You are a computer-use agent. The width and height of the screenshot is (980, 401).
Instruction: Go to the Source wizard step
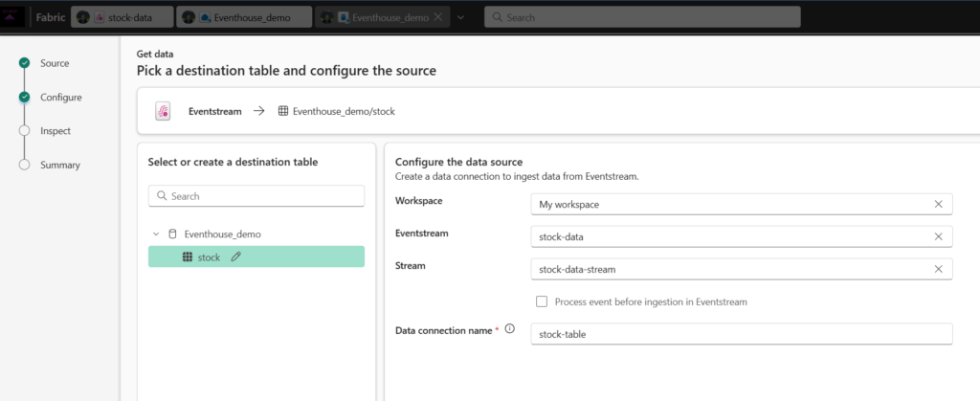click(54, 63)
